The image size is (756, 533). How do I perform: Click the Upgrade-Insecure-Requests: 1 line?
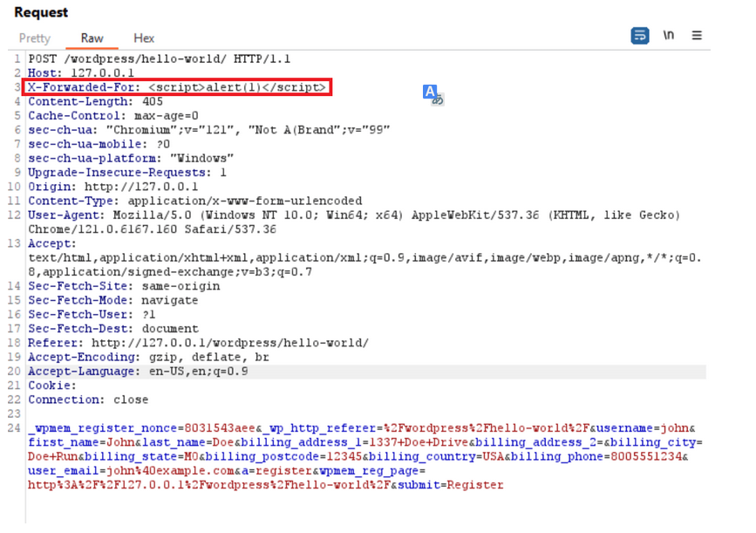(x=127, y=173)
